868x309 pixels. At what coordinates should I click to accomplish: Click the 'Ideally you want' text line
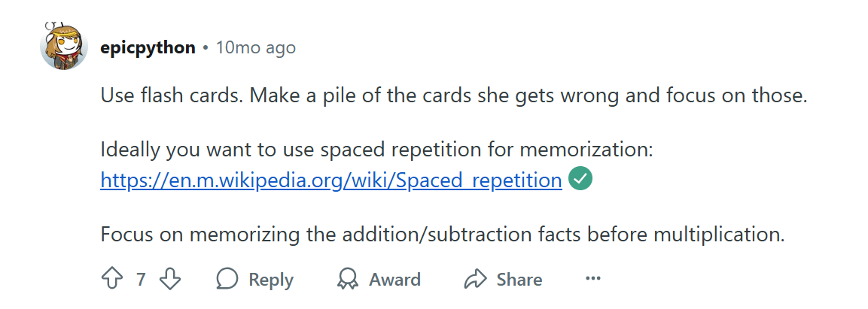click(376, 150)
